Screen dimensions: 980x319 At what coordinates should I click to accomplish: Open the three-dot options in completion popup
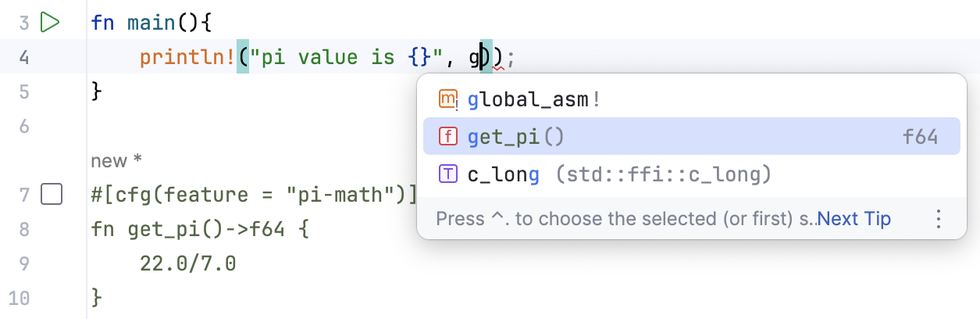pos(939,219)
